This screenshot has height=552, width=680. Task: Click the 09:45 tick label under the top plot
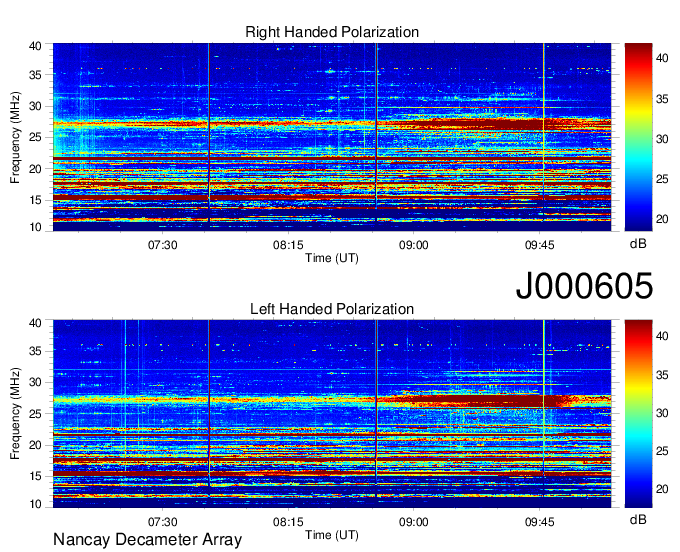(539, 245)
